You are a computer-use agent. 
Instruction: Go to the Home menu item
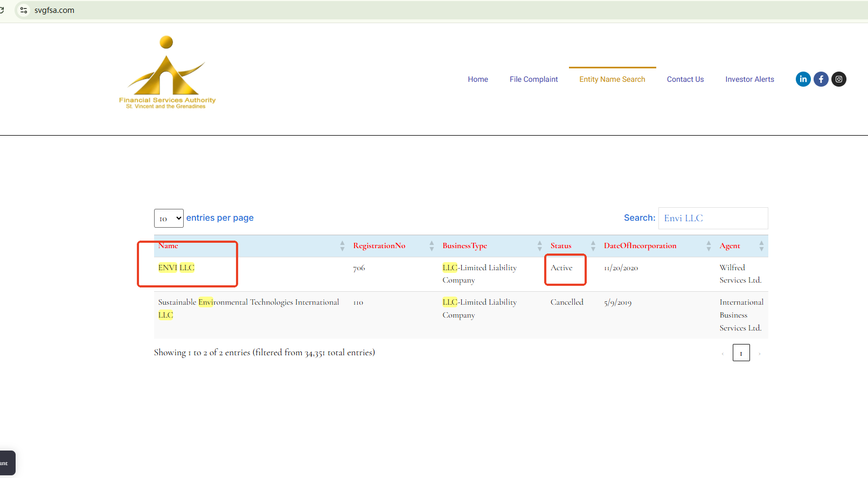point(477,79)
